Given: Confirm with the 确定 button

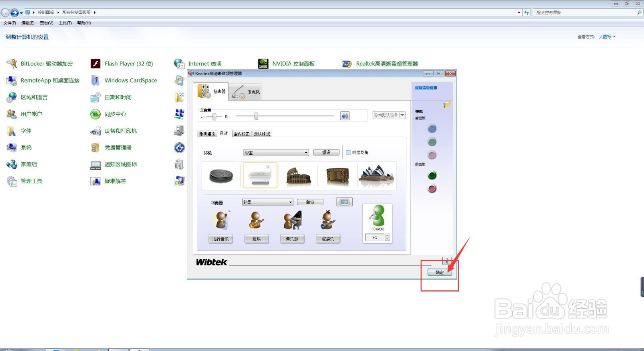Looking at the screenshot, I should (x=440, y=272).
